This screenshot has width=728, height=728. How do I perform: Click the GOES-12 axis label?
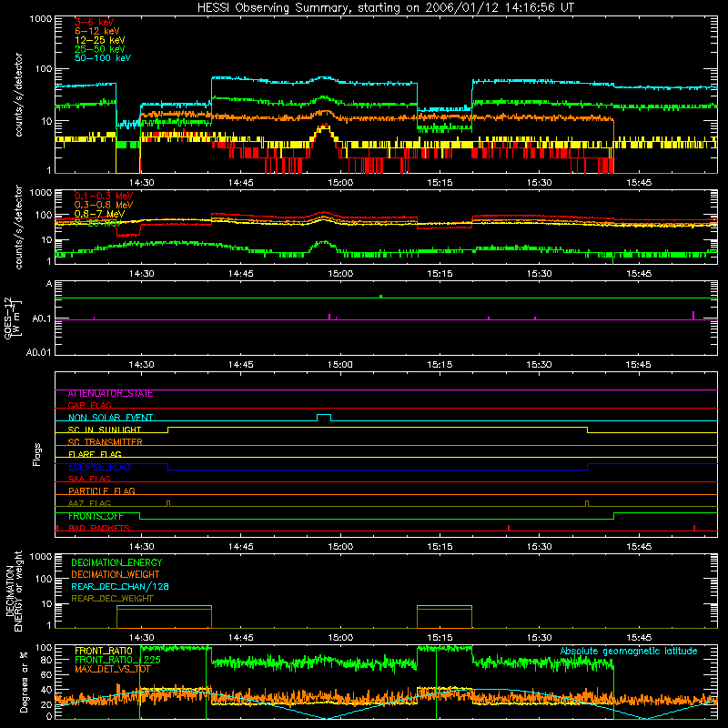click(13, 318)
